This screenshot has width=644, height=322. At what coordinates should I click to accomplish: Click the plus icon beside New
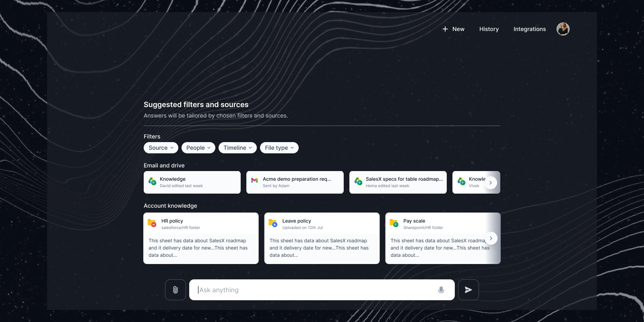click(x=445, y=29)
